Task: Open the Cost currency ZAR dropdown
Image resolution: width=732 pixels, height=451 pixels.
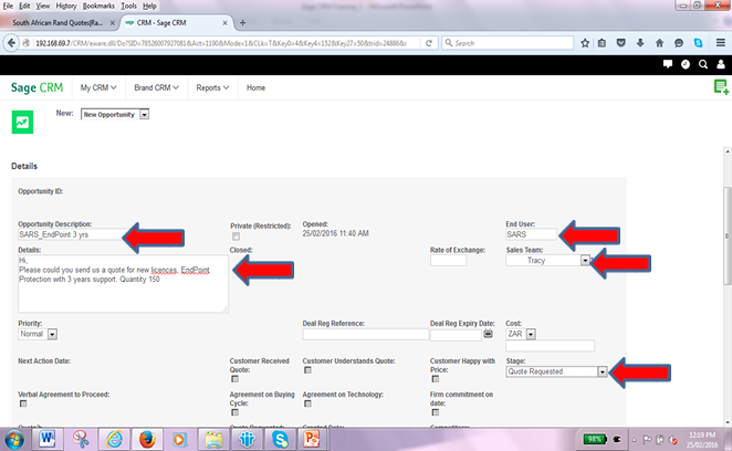Action: point(521,334)
